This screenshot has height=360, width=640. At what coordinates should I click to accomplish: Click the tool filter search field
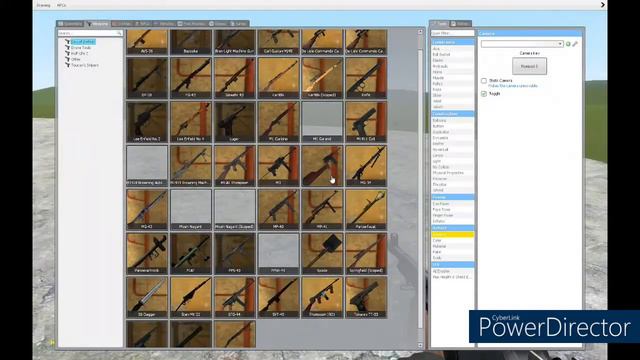point(453,33)
